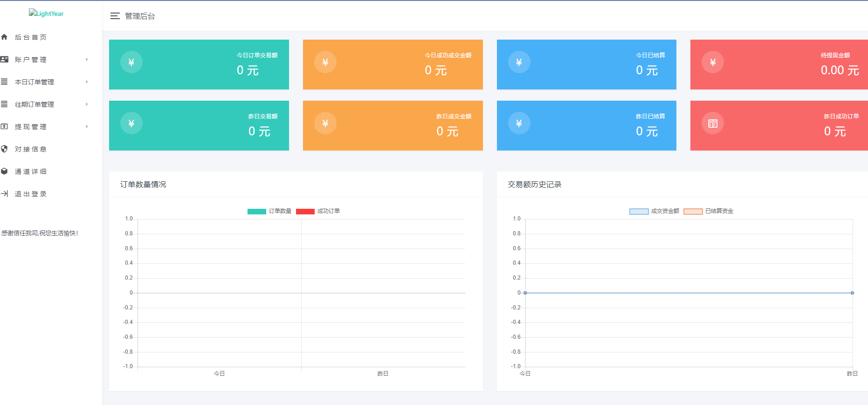868x405 pixels.
Task: Click the logout arrow icon for 退出登录
Action: [x=5, y=193]
